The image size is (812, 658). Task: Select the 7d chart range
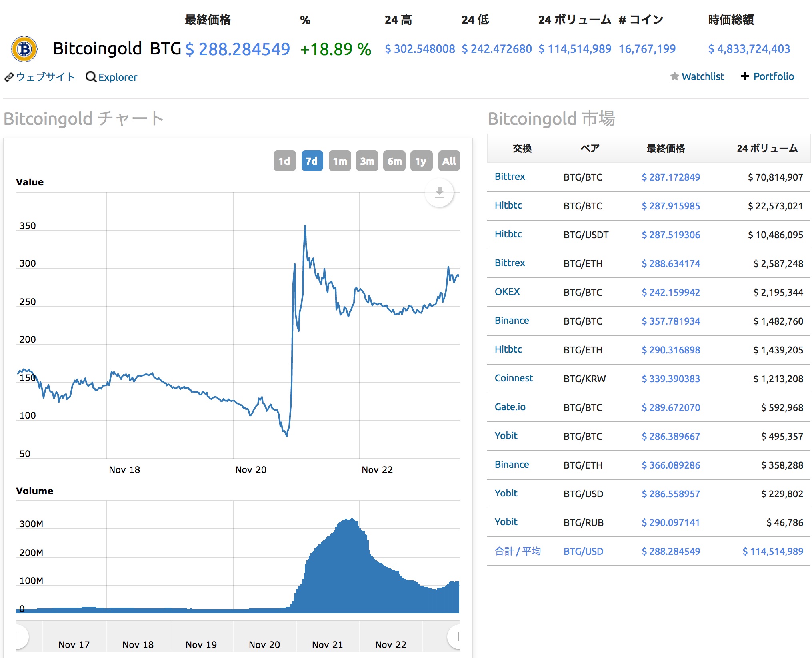pos(312,161)
